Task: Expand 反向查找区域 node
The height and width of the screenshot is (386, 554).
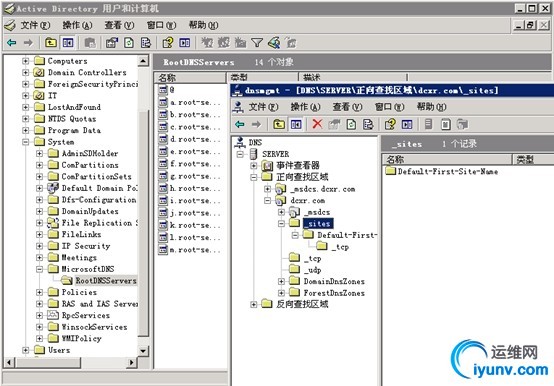Action: coord(253,304)
